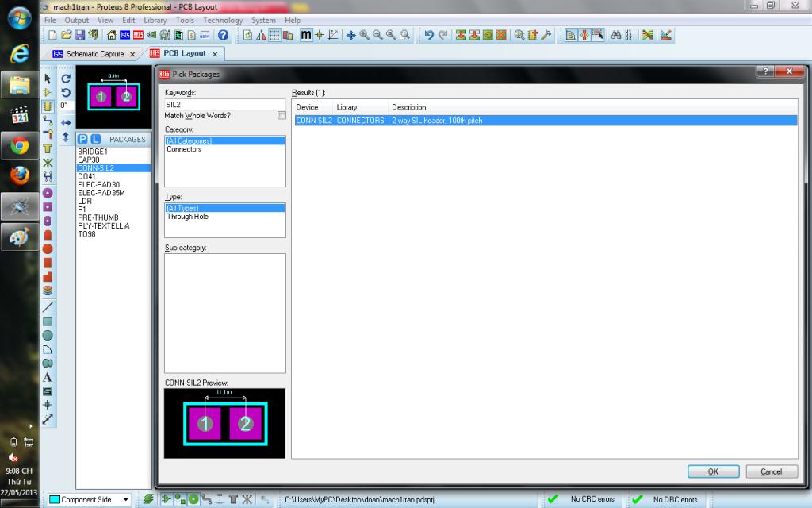Switch to the PCB Layout tab
This screenshot has width=812, height=508.
click(184, 53)
